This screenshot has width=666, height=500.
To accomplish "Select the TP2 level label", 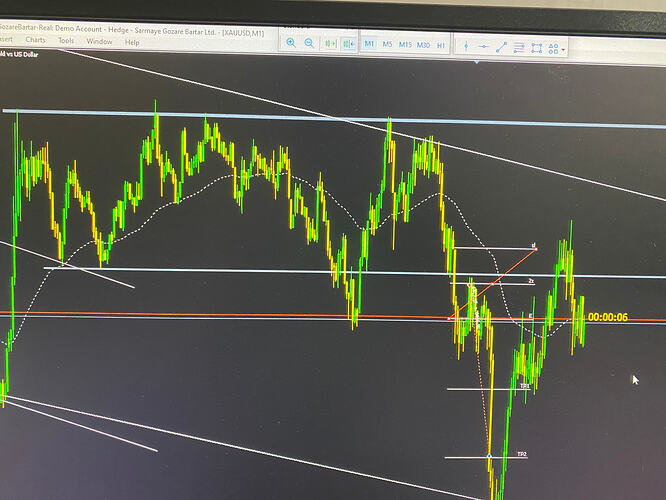I will coord(522,455).
